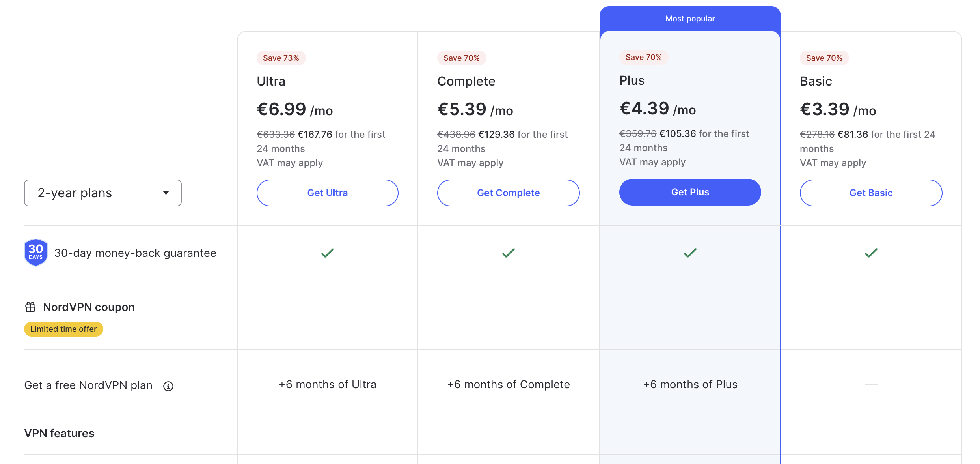Click the dropdown arrow in plan selector
980x464 pixels.
click(x=166, y=193)
